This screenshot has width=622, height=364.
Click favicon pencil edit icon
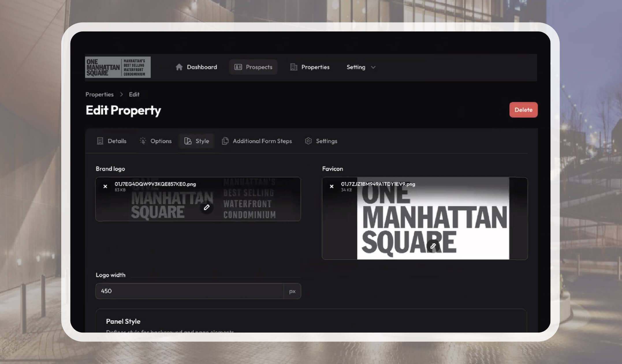pyautogui.click(x=433, y=246)
